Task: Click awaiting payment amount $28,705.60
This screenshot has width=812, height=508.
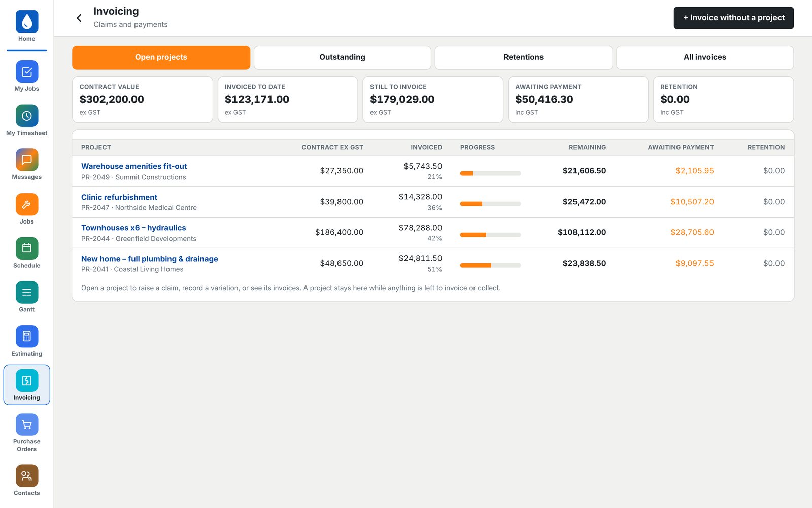Action: pos(692,232)
